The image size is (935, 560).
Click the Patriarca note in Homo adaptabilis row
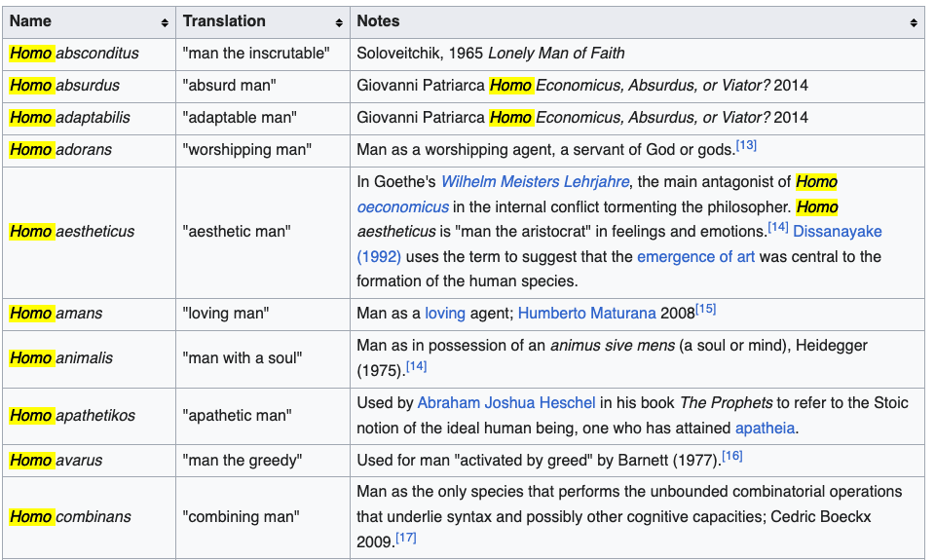[x=582, y=118]
